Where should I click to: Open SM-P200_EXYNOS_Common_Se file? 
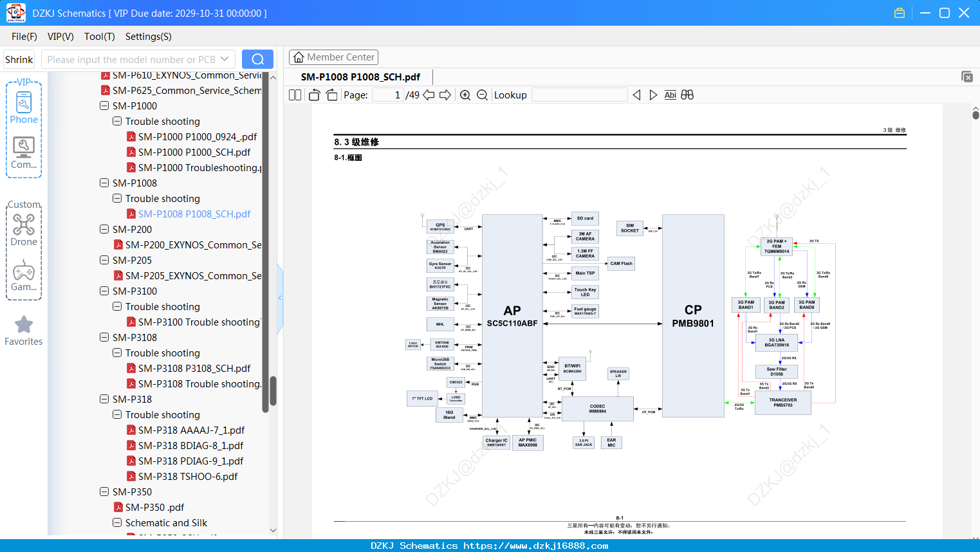point(193,244)
